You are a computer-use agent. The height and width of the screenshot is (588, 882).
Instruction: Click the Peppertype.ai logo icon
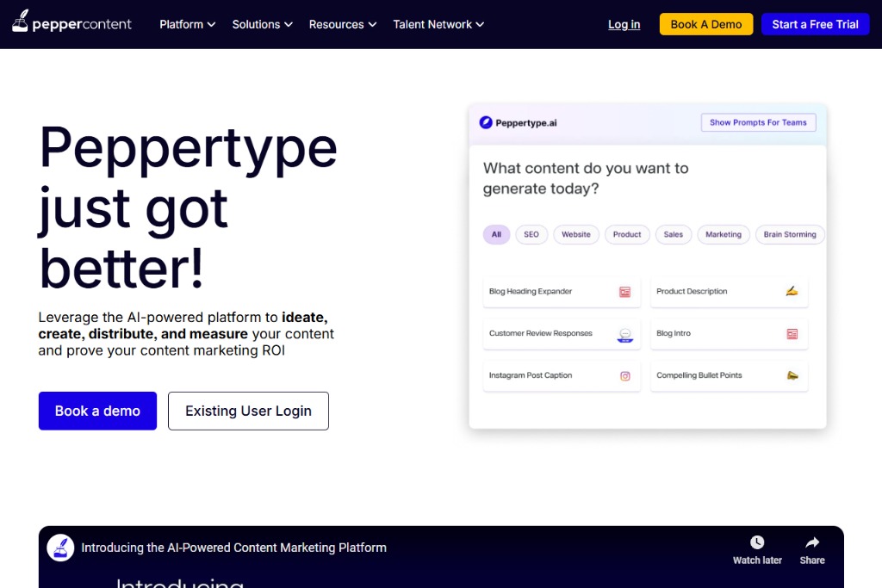point(486,122)
